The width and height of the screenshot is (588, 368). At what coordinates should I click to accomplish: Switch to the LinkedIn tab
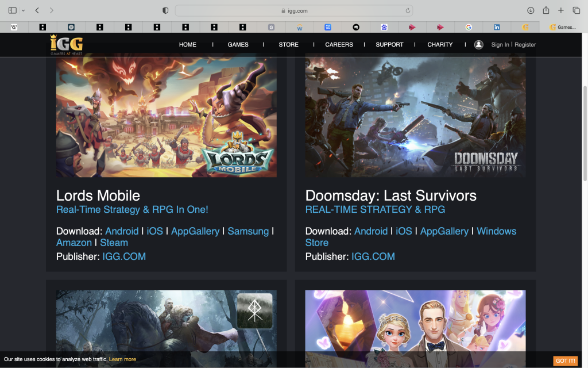[497, 27]
